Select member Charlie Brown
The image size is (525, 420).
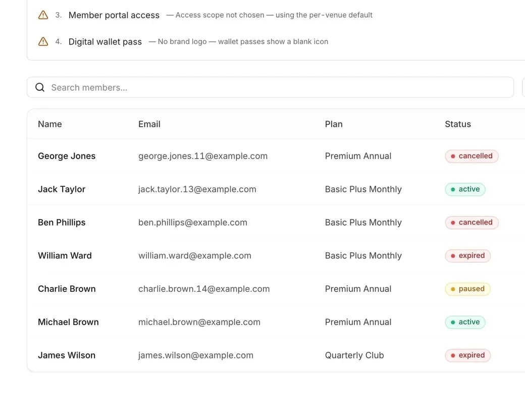pos(67,289)
